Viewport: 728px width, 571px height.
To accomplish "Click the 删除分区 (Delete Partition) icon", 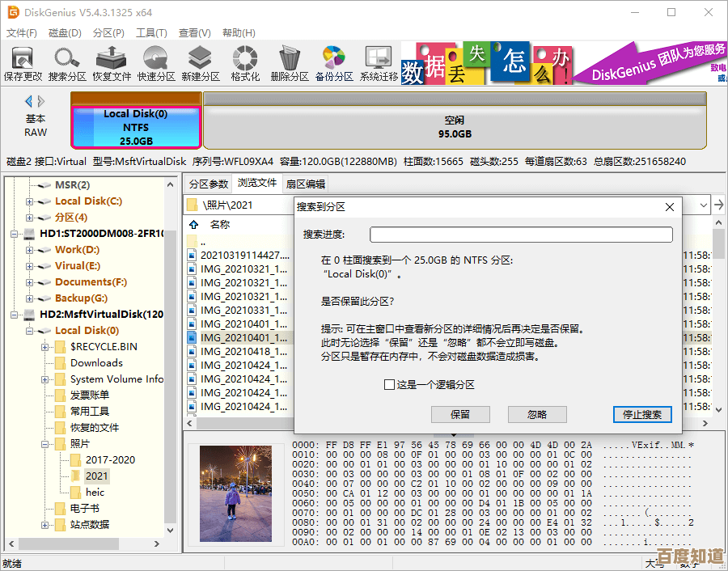I will coord(290,63).
